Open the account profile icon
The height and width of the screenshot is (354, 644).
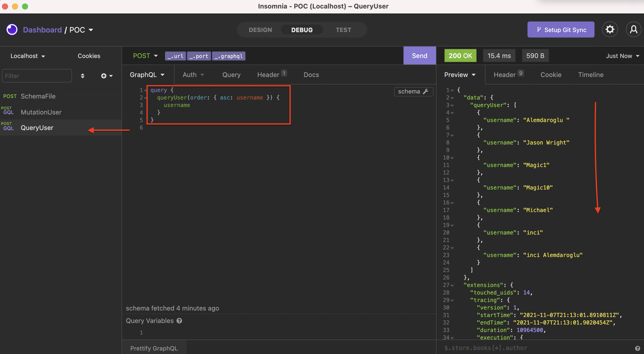(x=634, y=29)
